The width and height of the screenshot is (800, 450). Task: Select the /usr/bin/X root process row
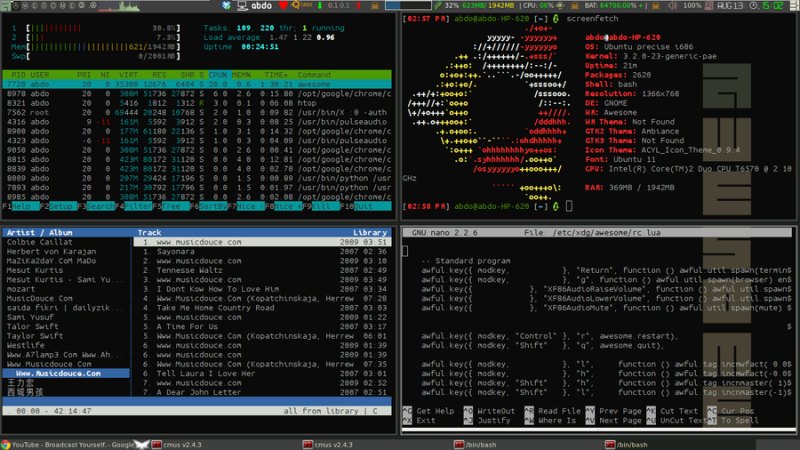click(x=197, y=112)
